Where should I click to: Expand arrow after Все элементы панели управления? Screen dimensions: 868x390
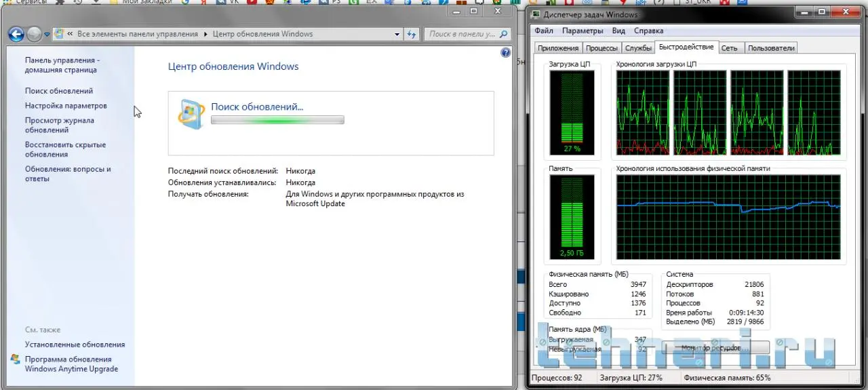[x=205, y=34]
